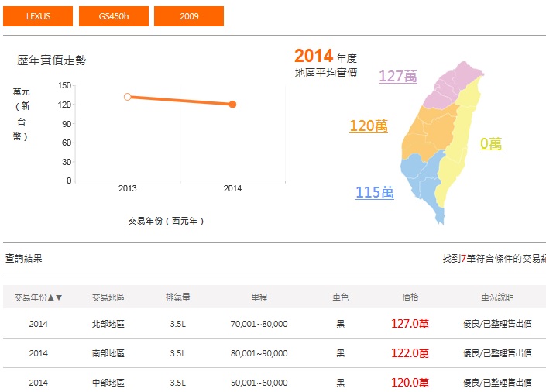This screenshot has width=546, height=392.
Task: Click the 交易年份（西元年）axis label
Action: coord(167,221)
